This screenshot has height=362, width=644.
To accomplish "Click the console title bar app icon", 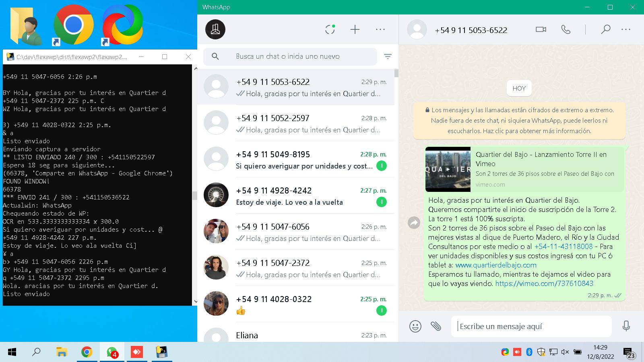I will click(x=10, y=57).
